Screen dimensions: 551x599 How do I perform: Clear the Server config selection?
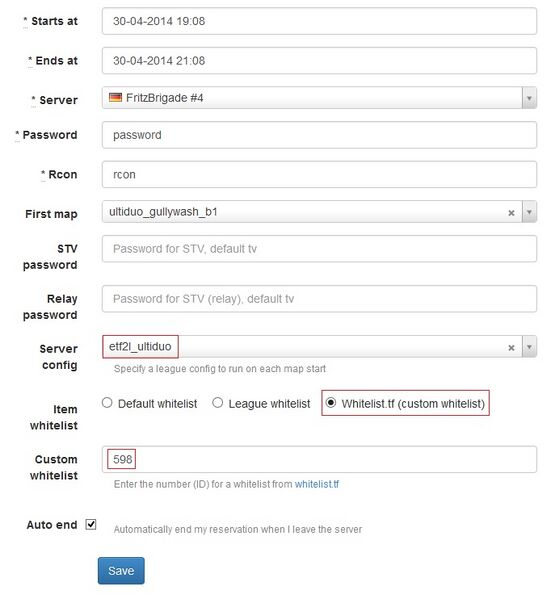pos(511,348)
